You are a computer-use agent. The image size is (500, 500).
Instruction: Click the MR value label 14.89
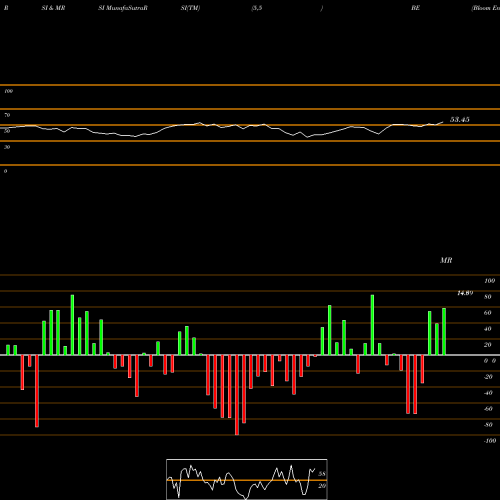(465, 293)
